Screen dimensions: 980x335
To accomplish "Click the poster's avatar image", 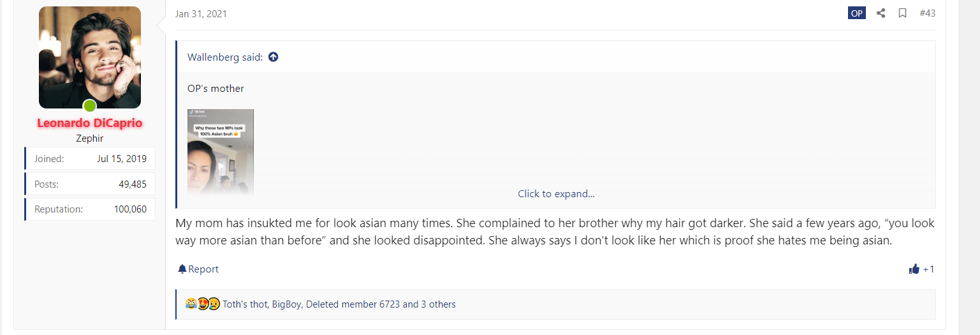I will [x=90, y=57].
